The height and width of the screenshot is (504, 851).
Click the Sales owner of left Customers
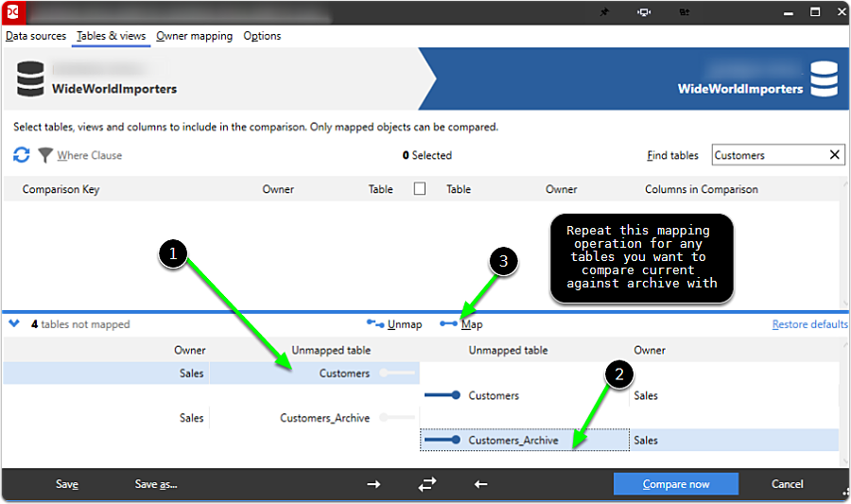pyautogui.click(x=192, y=374)
